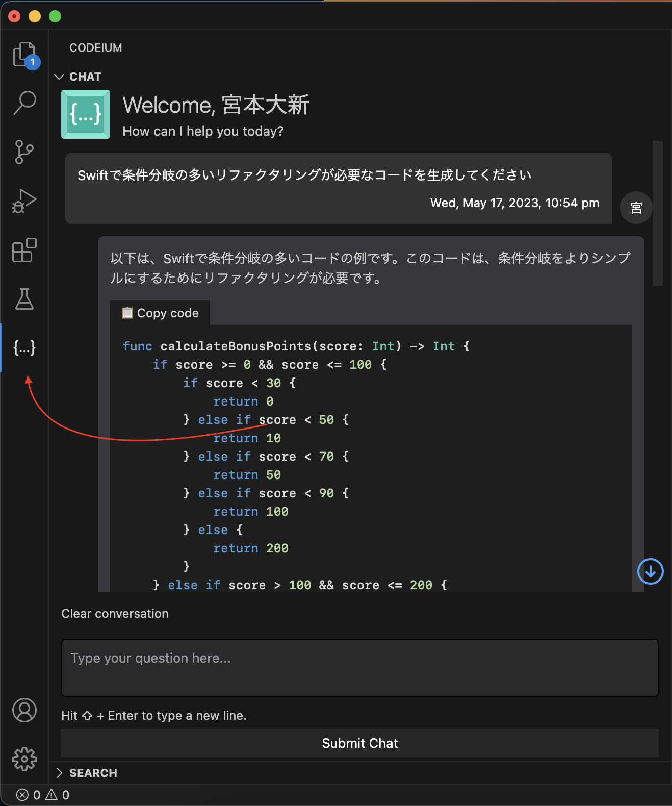Click the code line else if score < 70
The height and width of the screenshot is (806, 672).
pyautogui.click(x=266, y=457)
